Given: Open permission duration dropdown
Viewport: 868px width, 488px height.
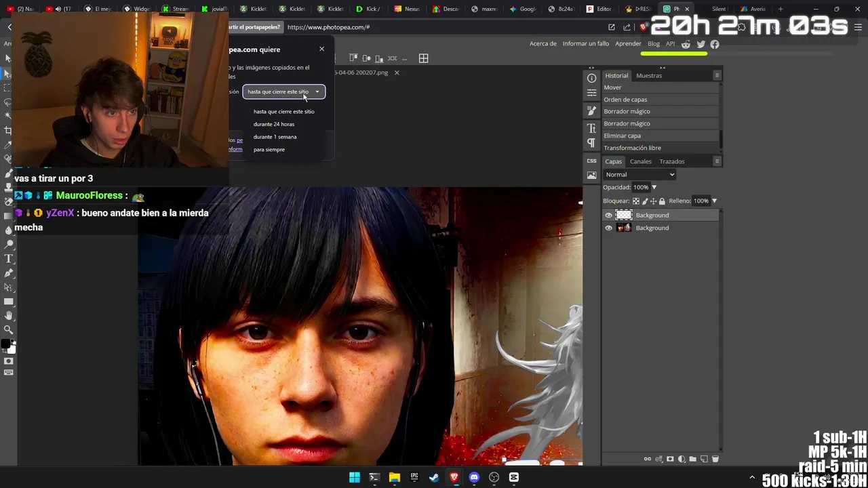Looking at the screenshot, I should 283,91.
